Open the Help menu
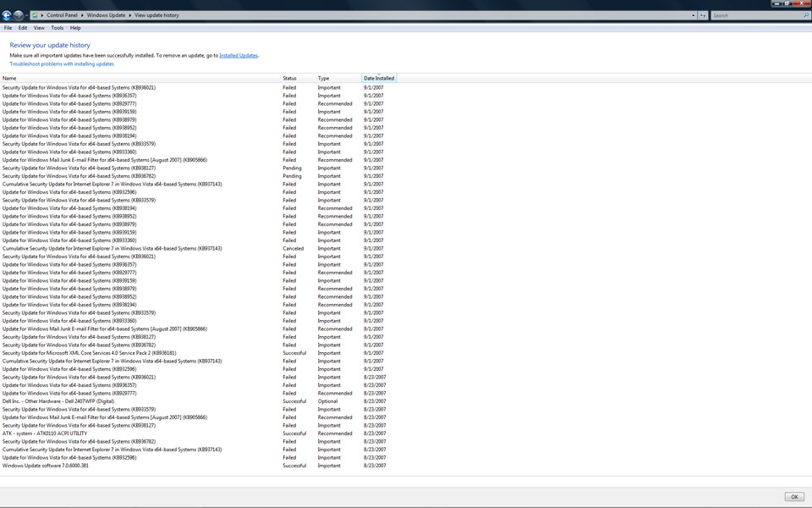The height and width of the screenshot is (508, 812). pyautogui.click(x=75, y=28)
